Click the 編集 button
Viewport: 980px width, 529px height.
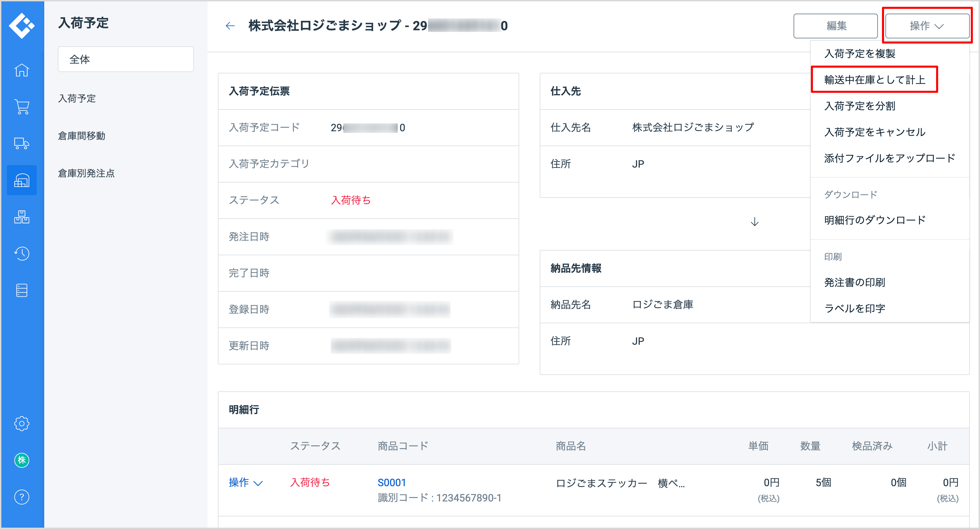pos(835,26)
